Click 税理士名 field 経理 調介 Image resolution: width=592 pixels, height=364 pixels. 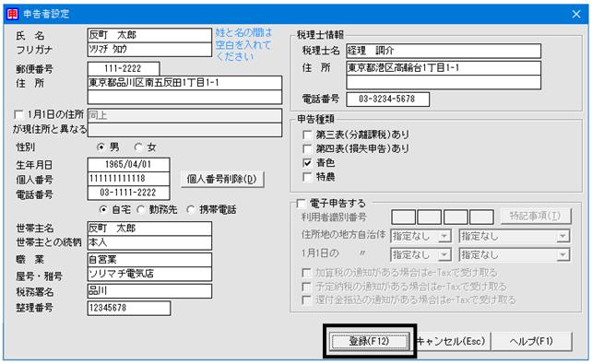pos(444,51)
